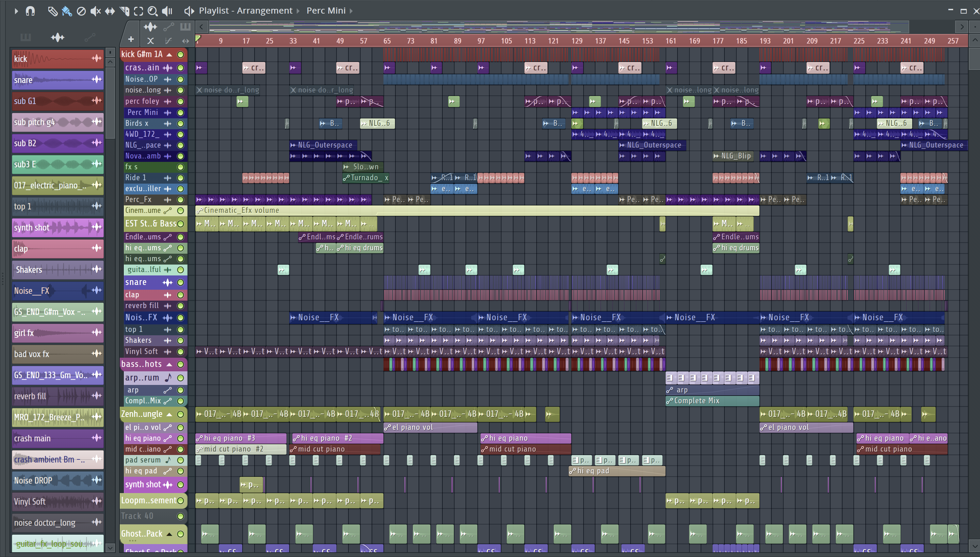Image resolution: width=980 pixels, height=557 pixels.
Task: Select the Cinematic_Efx volume automation clip
Action: (477, 210)
